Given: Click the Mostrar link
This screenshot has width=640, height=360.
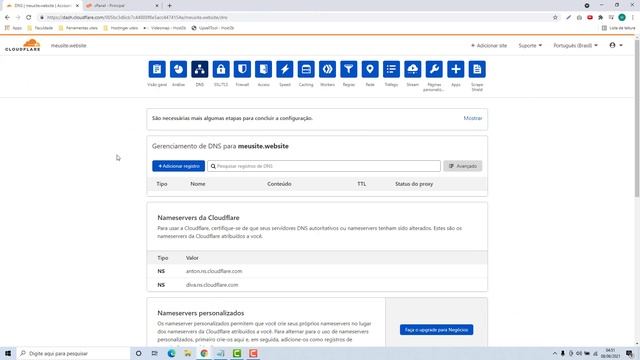Looking at the screenshot, I should [473, 118].
